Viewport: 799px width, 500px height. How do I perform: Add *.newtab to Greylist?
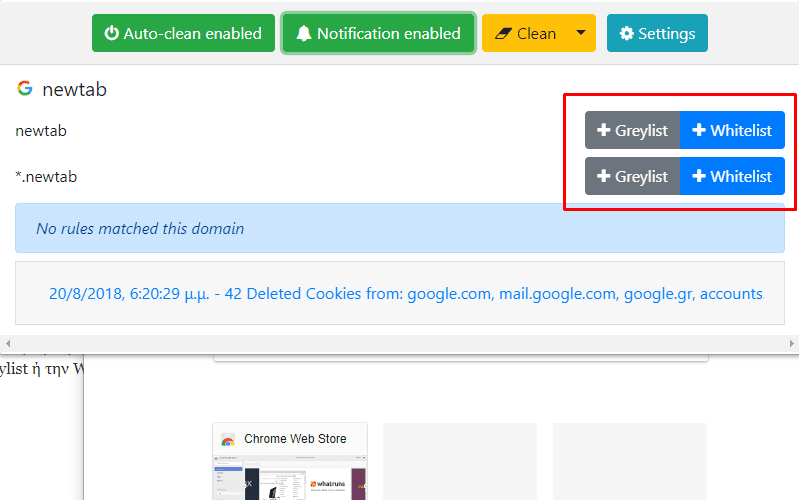(632, 176)
